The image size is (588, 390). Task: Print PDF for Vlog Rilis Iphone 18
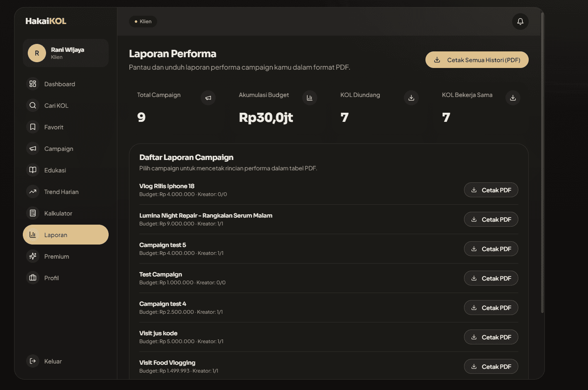click(491, 190)
